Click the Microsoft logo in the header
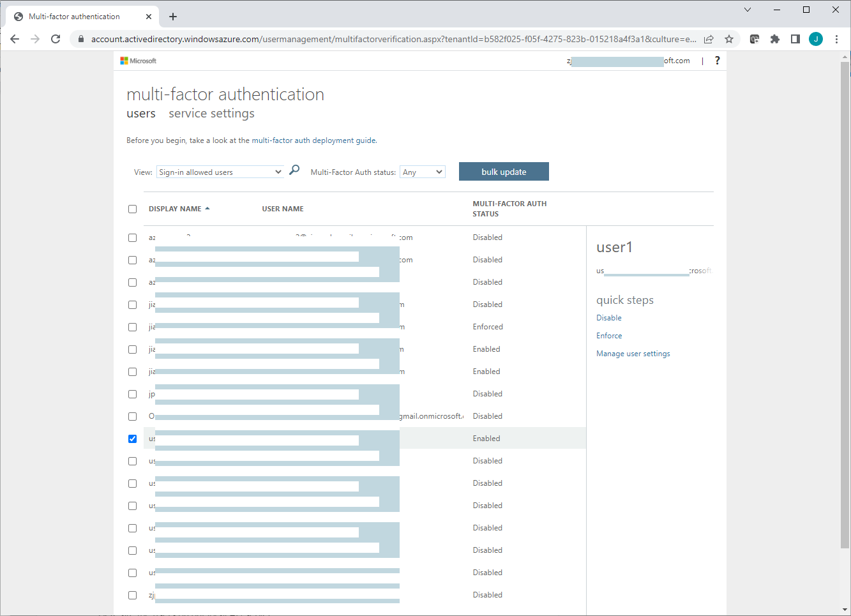The image size is (851, 616). (x=139, y=61)
